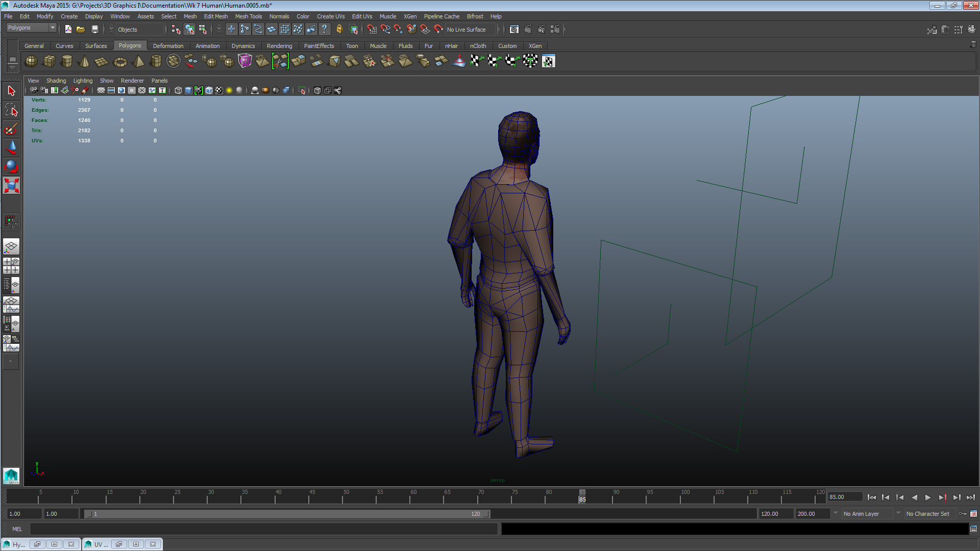Toggle Snap to grids magnet
The image size is (980, 551).
tap(231, 29)
